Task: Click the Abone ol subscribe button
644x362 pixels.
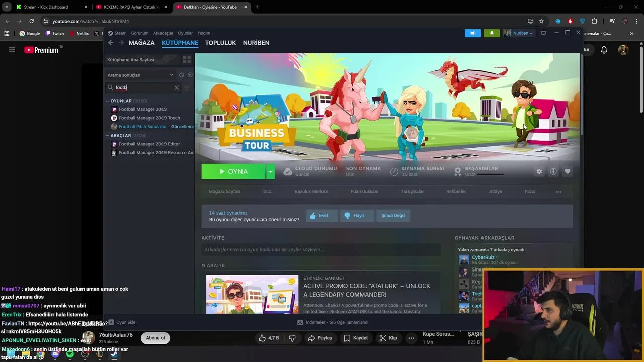Action: pyautogui.click(x=155, y=338)
